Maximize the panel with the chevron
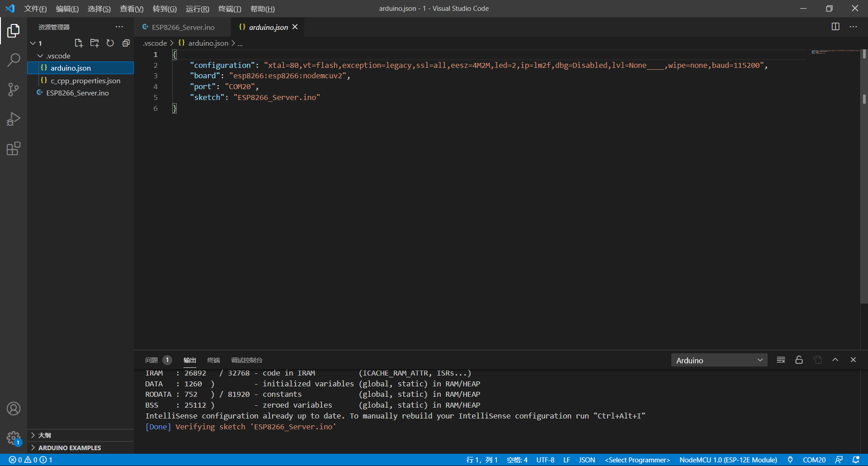This screenshot has width=868, height=466. point(835,360)
